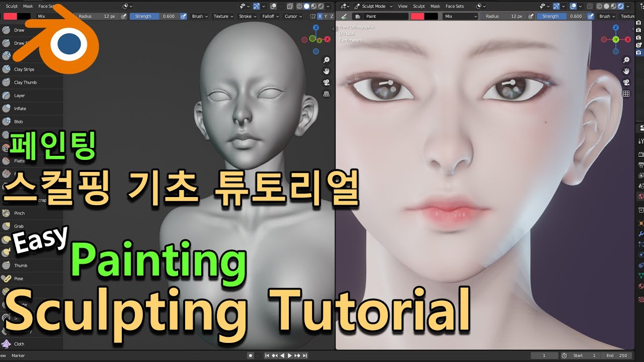Expand Cursor dropdown in left header

tap(293, 16)
